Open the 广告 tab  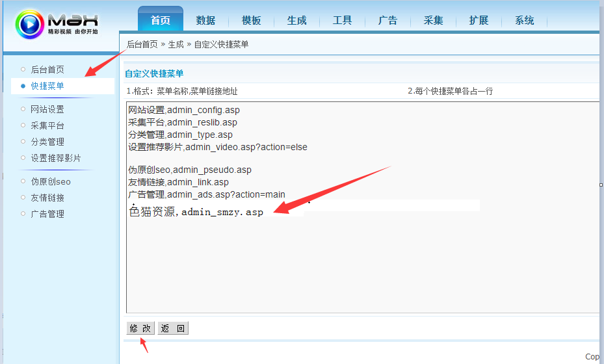point(388,20)
